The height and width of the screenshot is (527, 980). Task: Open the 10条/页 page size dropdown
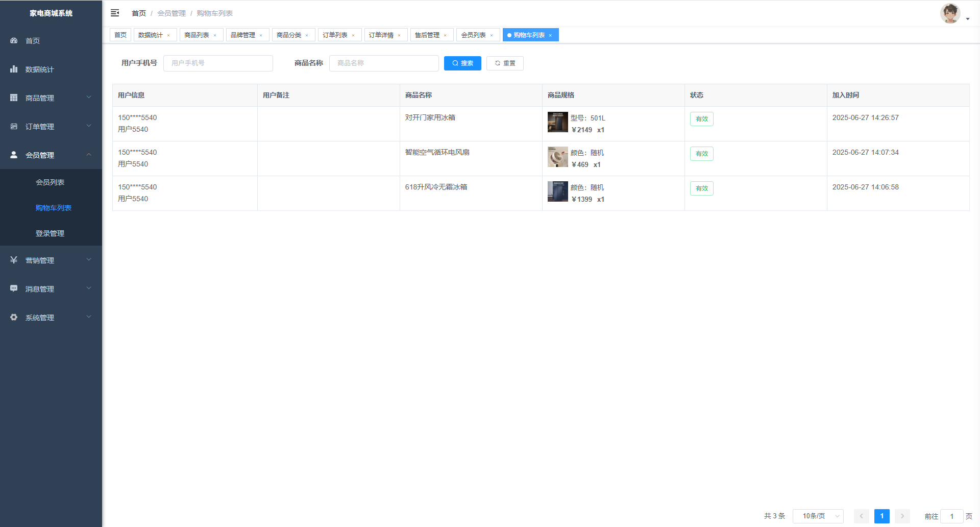[818, 516]
